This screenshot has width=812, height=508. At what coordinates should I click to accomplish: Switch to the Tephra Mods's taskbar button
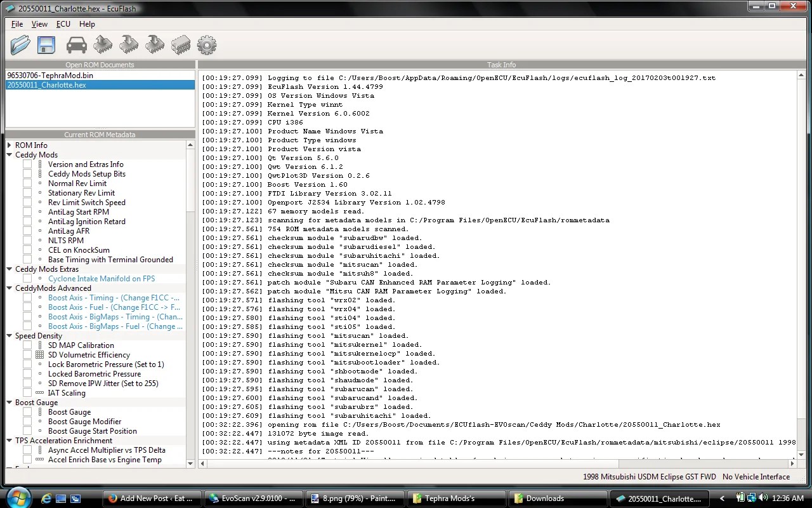455,498
